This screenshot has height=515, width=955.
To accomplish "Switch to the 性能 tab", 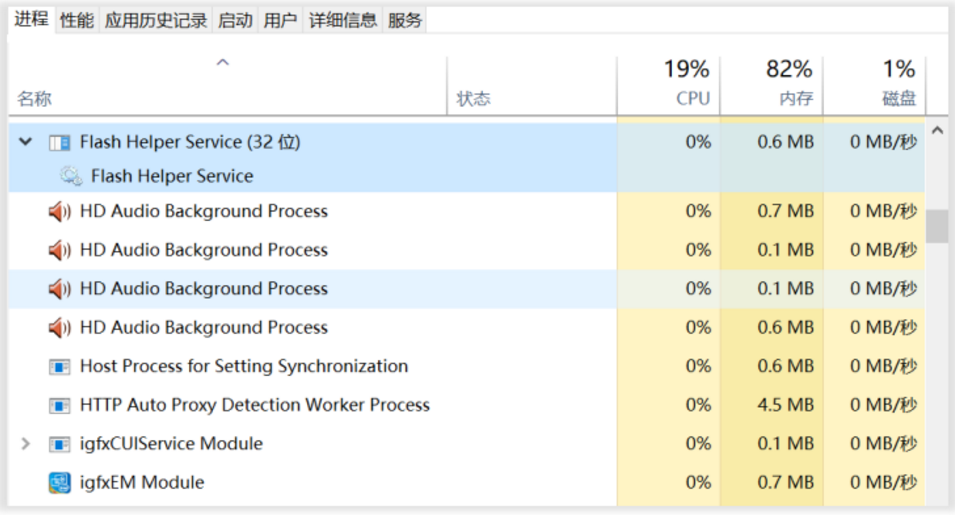I will click(x=77, y=20).
